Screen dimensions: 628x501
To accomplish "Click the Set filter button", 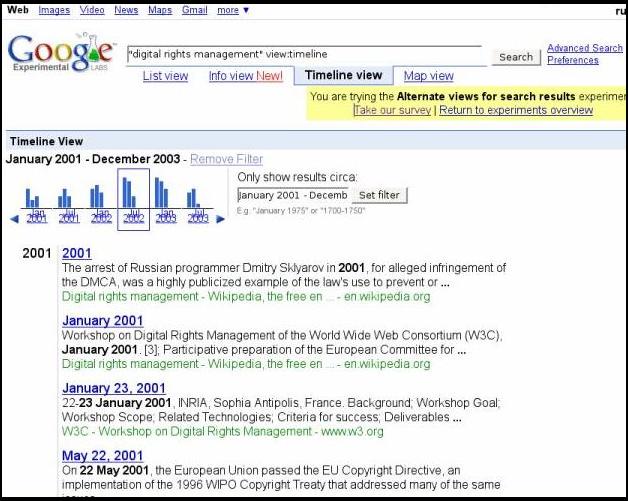I will click(x=379, y=195).
